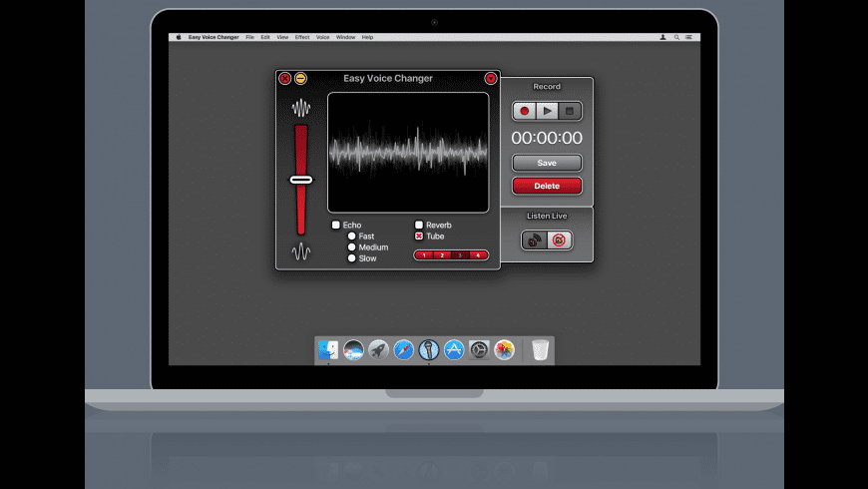
Task: Select tube preset 2
Action: coord(442,255)
